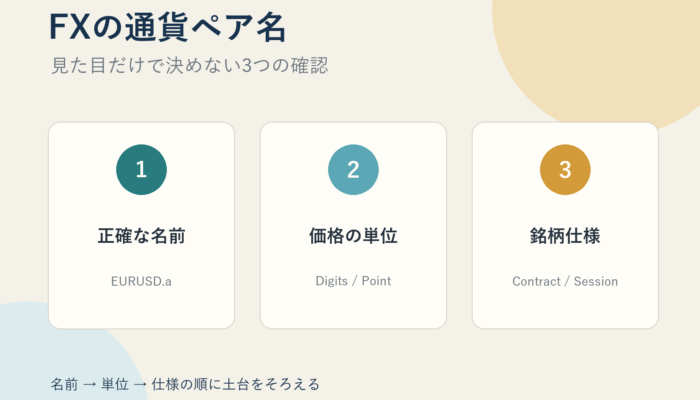Select the 銘柄仕様 card heading
The width and height of the screenshot is (700, 400).
point(565,236)
